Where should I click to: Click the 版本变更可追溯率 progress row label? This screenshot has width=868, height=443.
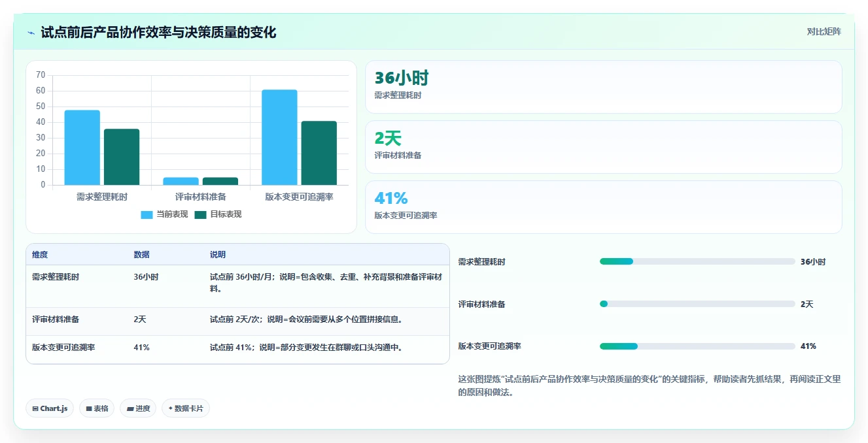tap(489, 346)
